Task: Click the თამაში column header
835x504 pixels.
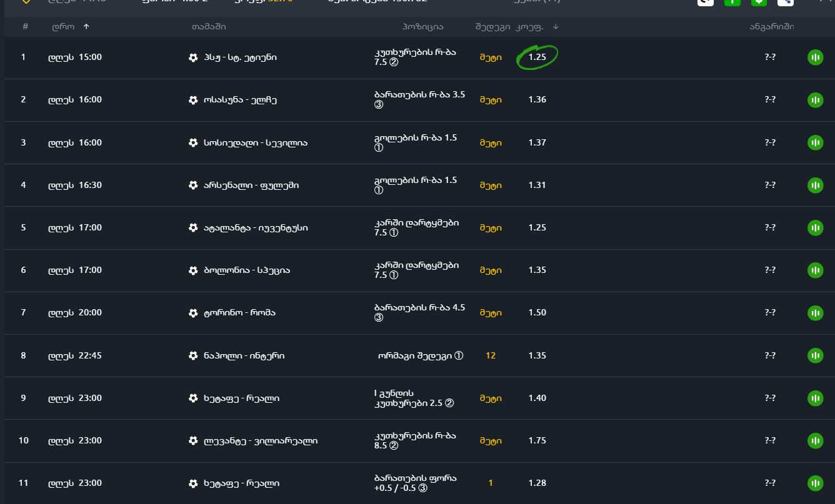Action: pyautogui.click(x=209, y=27)
